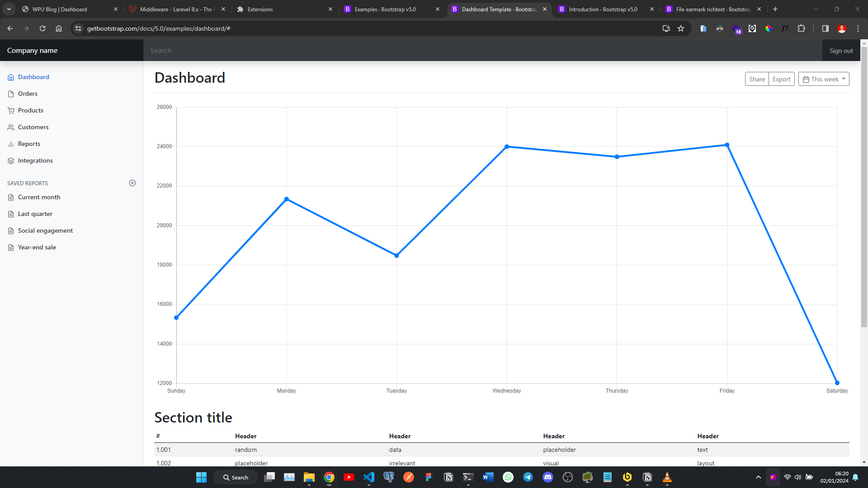Click the Export button

pos(781,79)
